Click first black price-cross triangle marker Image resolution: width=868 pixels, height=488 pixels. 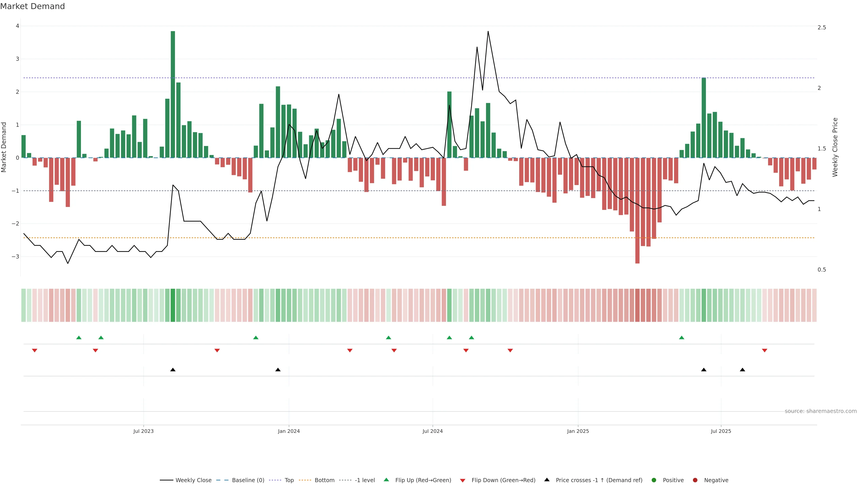click(x=173, y=370)
